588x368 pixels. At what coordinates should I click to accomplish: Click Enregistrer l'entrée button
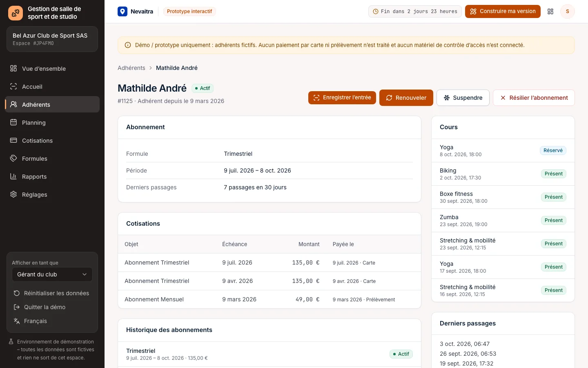(x=342, y=98)
